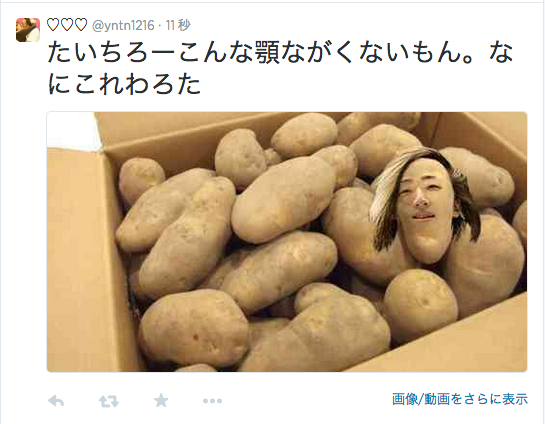The image size is (545, 424).
Task: Click the first line of the tweet text
Action: click(x=280, y=53)
